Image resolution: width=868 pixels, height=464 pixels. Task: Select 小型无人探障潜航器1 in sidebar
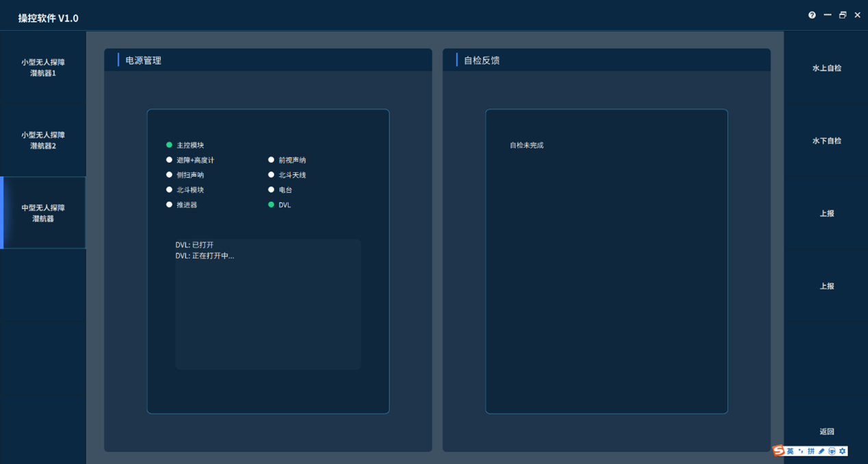(x=43, y=68)
